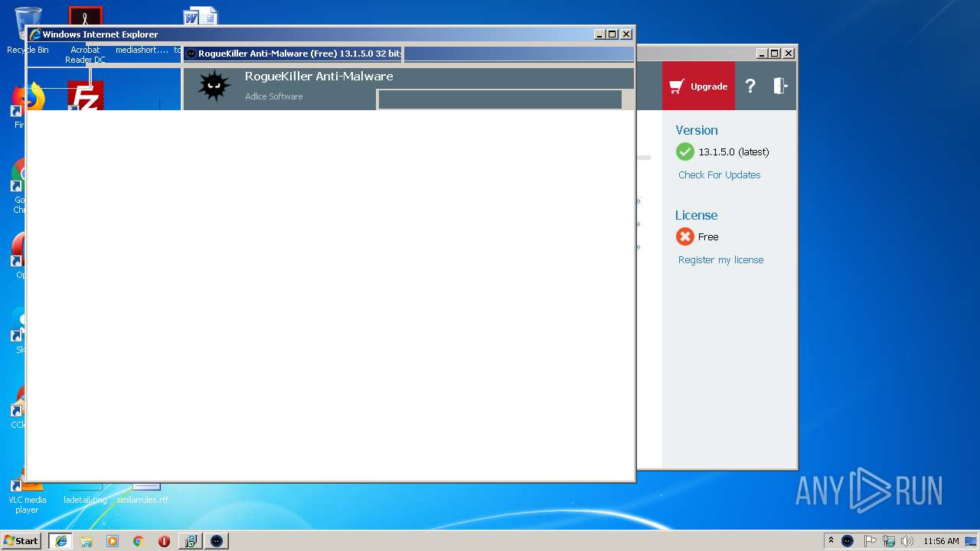Open Google Chrome from the taskbar
The width and height of the screenshot is (980, 551).
point(138,541)
